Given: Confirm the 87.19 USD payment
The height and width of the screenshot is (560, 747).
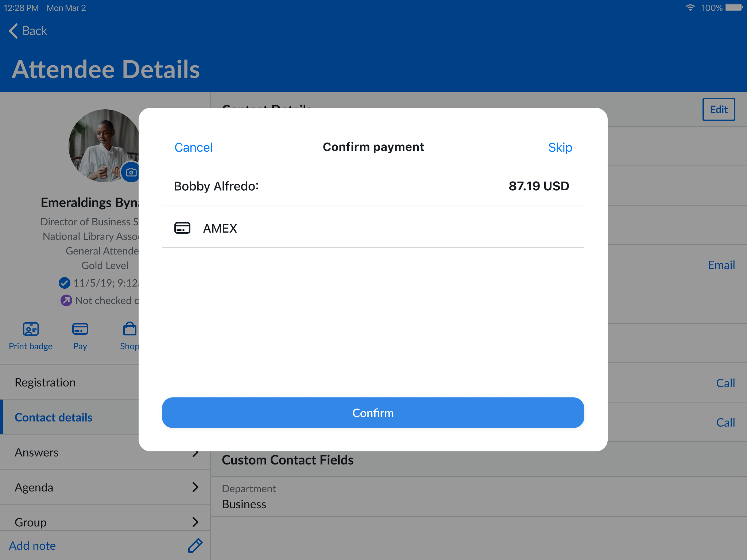Looking at the screenshot, I should click(373, 413).
